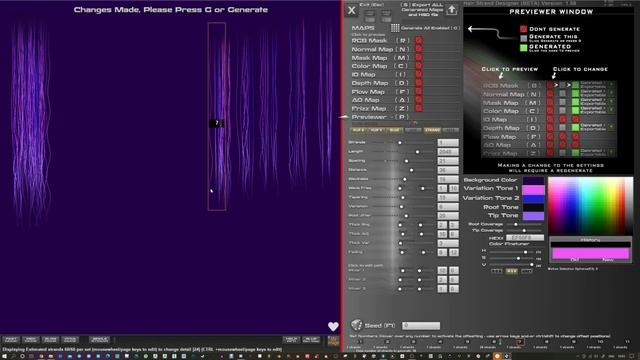Click the Length slider handle

(417, 152)
